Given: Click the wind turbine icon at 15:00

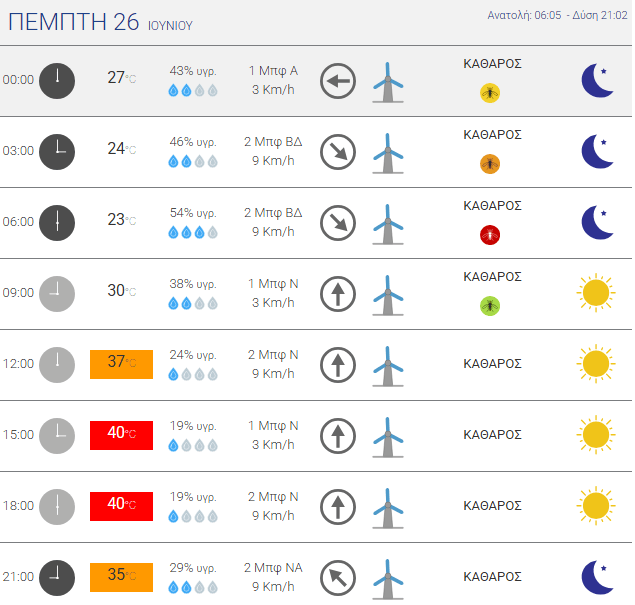Looking at the screenshot, I should [388, 437].
